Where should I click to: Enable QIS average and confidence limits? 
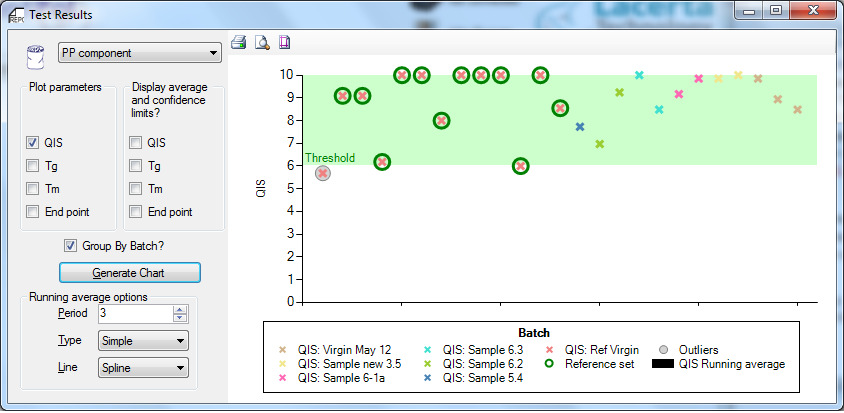135,143
